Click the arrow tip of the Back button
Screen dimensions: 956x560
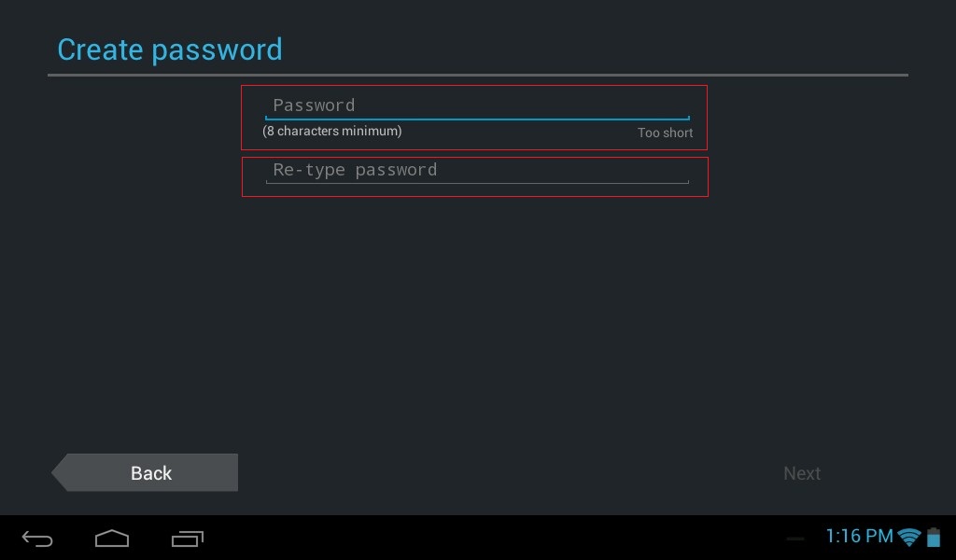tap(59, 472)
